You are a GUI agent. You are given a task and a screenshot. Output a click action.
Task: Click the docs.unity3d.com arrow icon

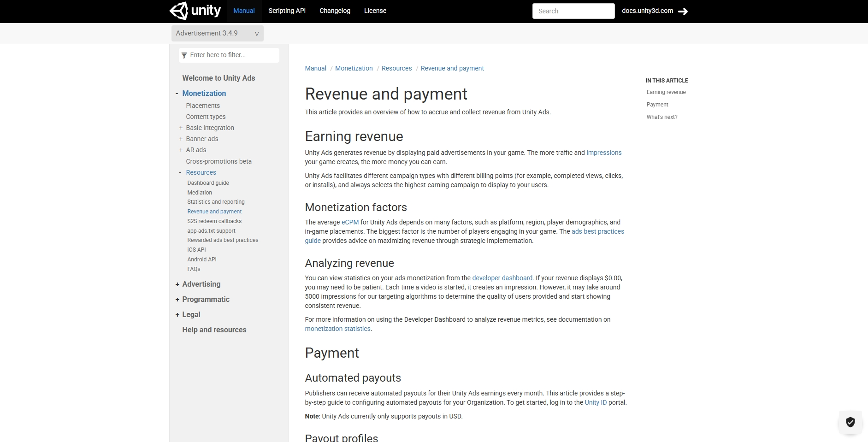pyautogui.click(x=683, y=12)
